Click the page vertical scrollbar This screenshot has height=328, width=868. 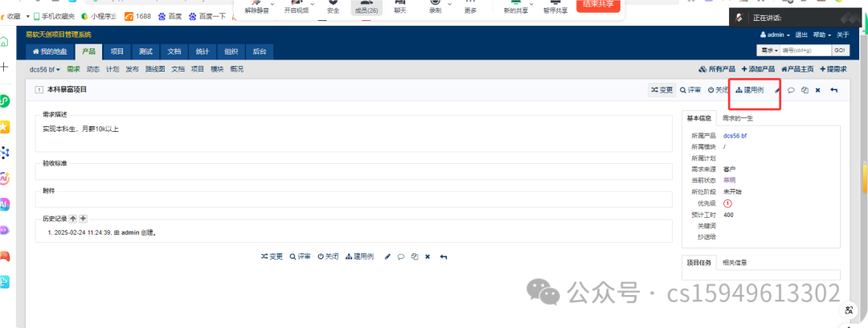tap(863, 178)
